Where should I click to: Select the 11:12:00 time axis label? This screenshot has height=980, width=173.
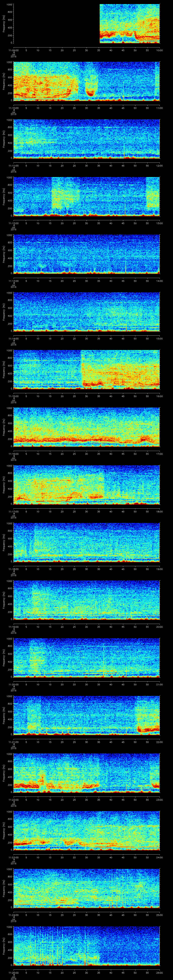click(x=13, y=223)
